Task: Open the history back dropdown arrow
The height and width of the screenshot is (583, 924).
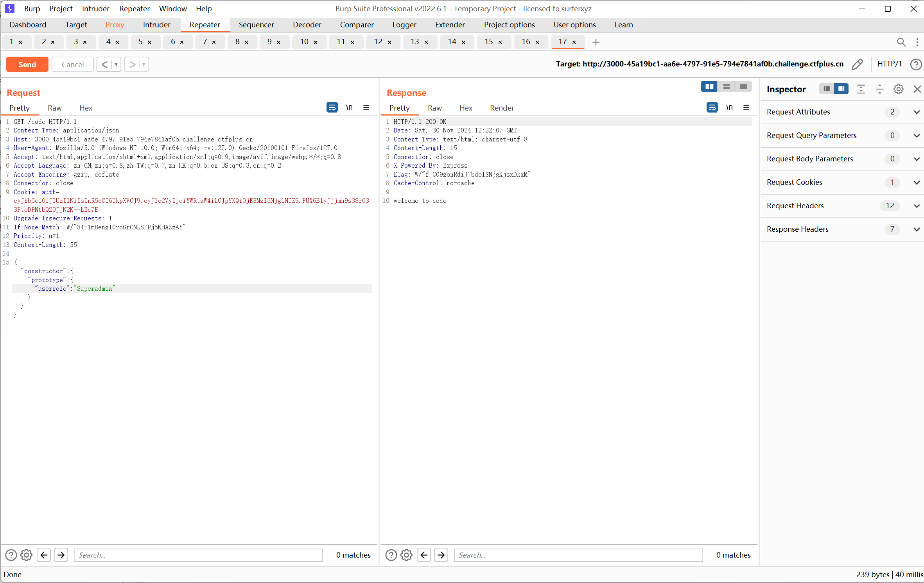Action: [117, 64]
